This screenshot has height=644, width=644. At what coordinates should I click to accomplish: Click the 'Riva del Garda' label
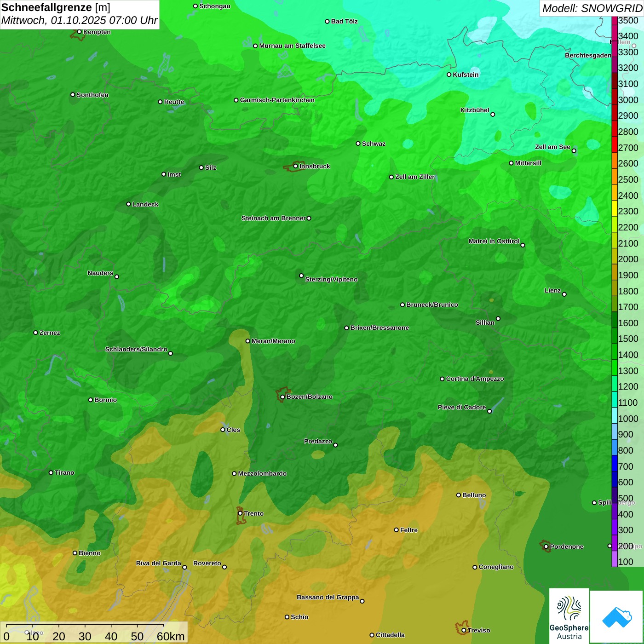[159, 563]
